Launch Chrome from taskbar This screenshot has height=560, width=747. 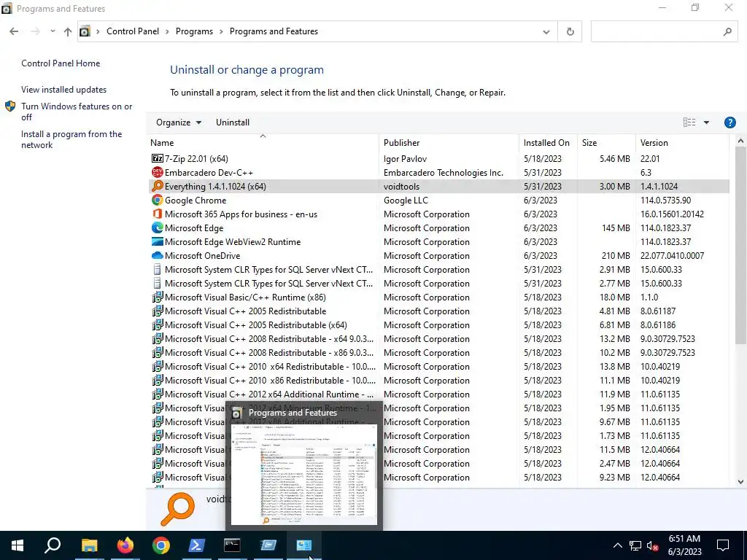(x=161, y=545)
